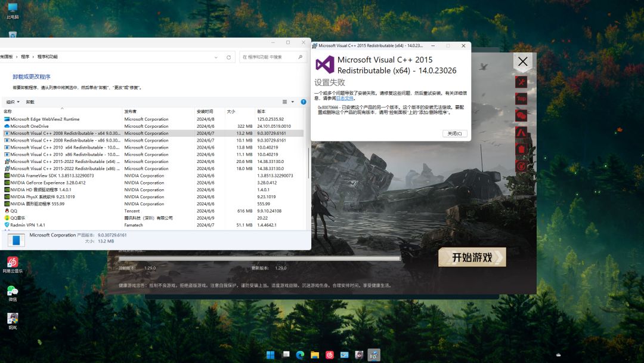This screenshot has height=363, width=644.
Task: Select Microsoft Edge WebView2 Runtime row
Action: pos(153,119)
